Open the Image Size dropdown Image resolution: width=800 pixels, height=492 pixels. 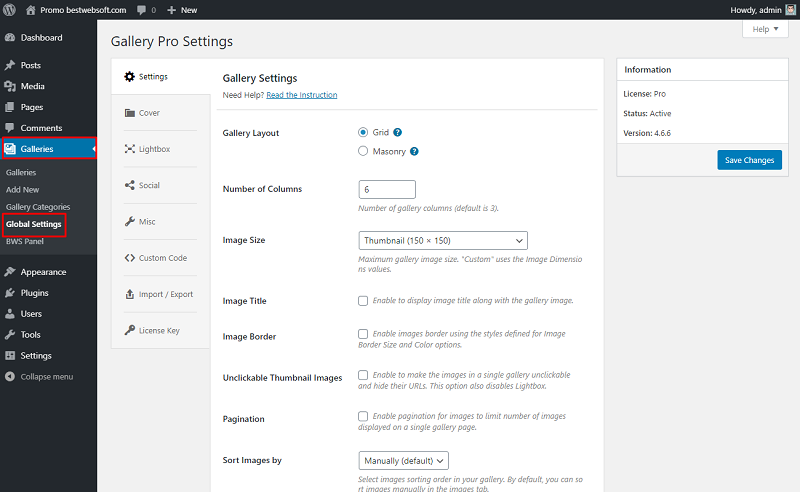(x=443, y=240)
